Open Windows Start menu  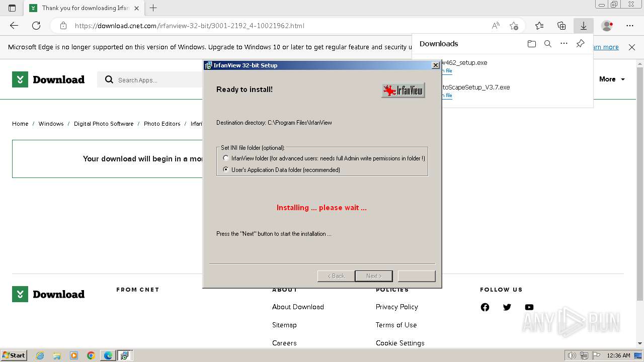(x=14, y=355)
